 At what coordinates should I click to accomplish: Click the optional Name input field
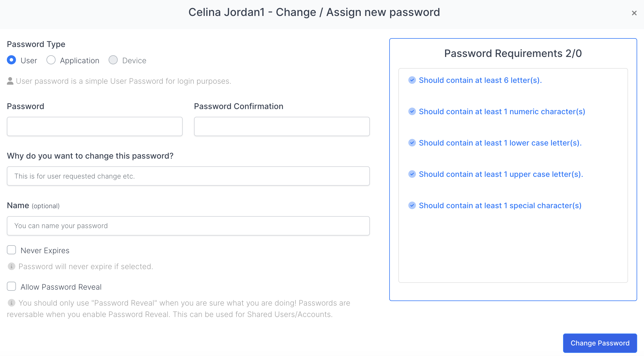click(x=188, y=226)
